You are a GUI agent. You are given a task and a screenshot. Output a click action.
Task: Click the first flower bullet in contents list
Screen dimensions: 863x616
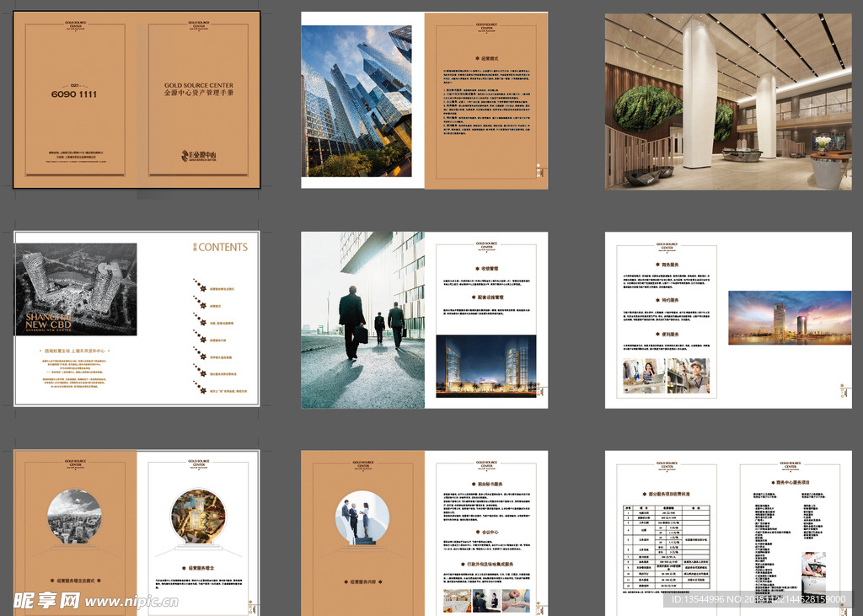(198, 287)
